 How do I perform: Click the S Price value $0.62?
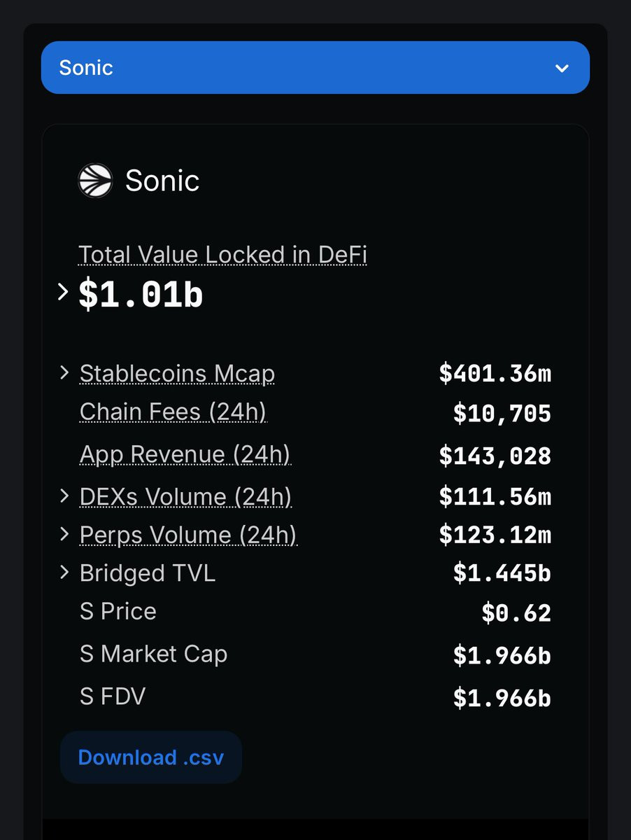(516, 612)
